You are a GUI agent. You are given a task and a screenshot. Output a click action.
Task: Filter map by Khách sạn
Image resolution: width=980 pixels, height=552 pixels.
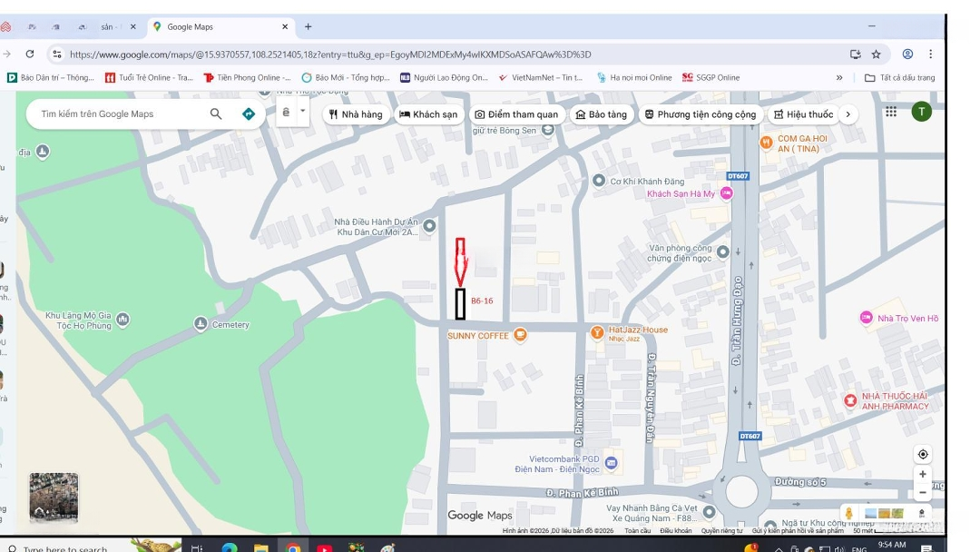pyautogui.click(x=428, y=114)
